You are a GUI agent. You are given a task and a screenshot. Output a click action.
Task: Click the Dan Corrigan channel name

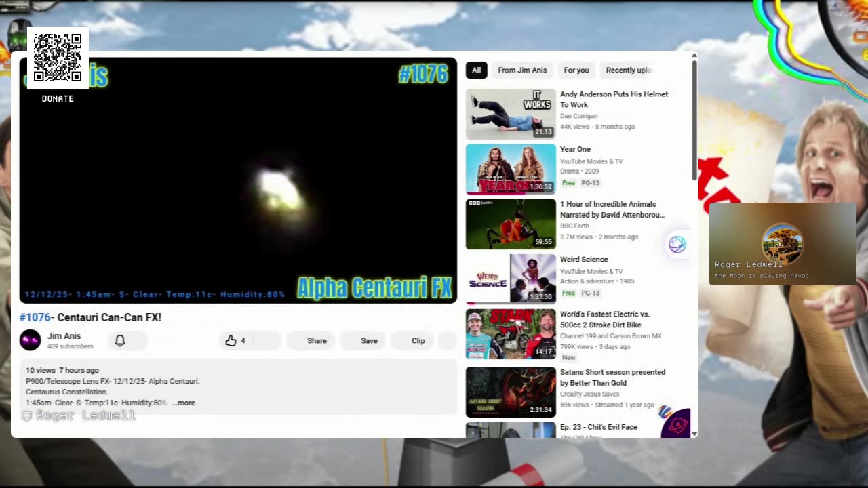(578, 116)
